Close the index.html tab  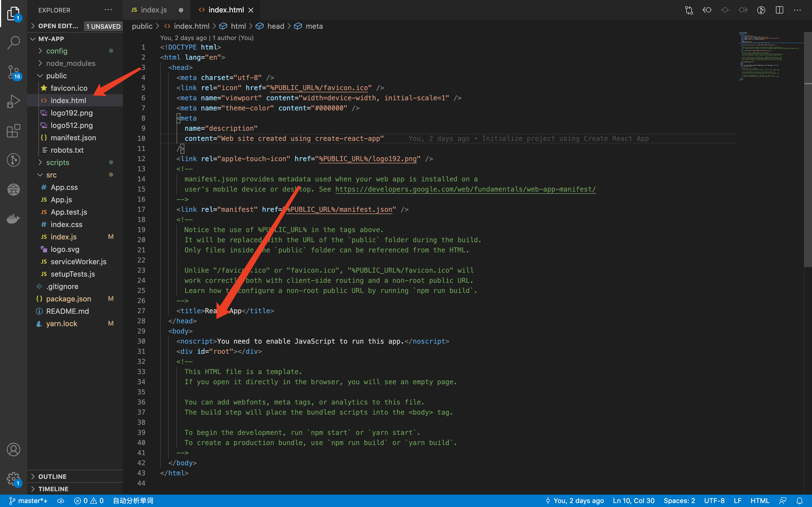point(251,10)
